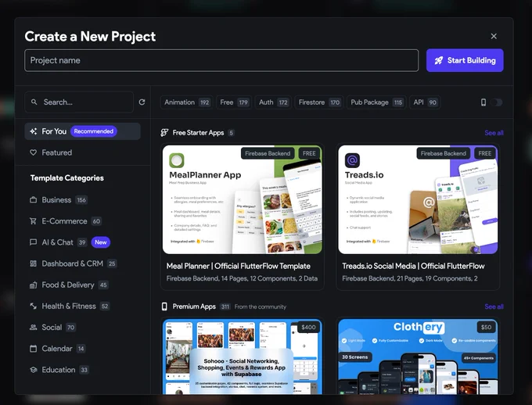Screen dimensions: 532x405
Task: Toggle the mobile view switch
Action: pyautogui.click(x=496, y=102)
